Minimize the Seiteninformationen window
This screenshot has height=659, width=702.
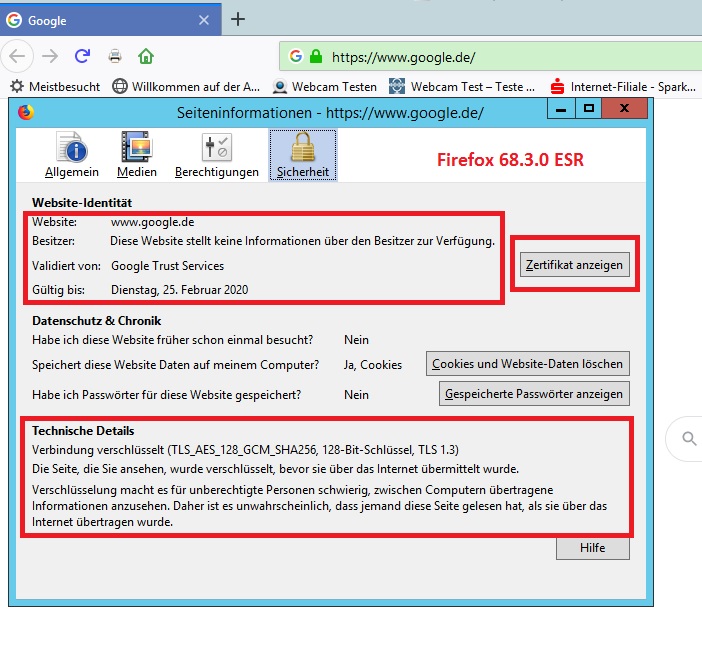(561, 109)
